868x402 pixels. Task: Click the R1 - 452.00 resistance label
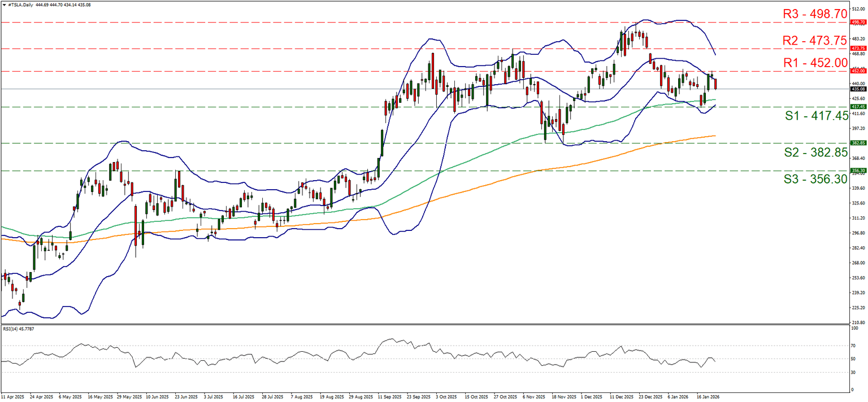[814, 63]
